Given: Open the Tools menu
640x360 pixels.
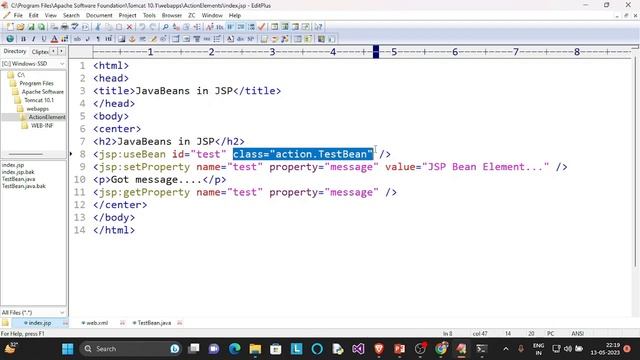Looking at the screenshot, I should (149, 16).
